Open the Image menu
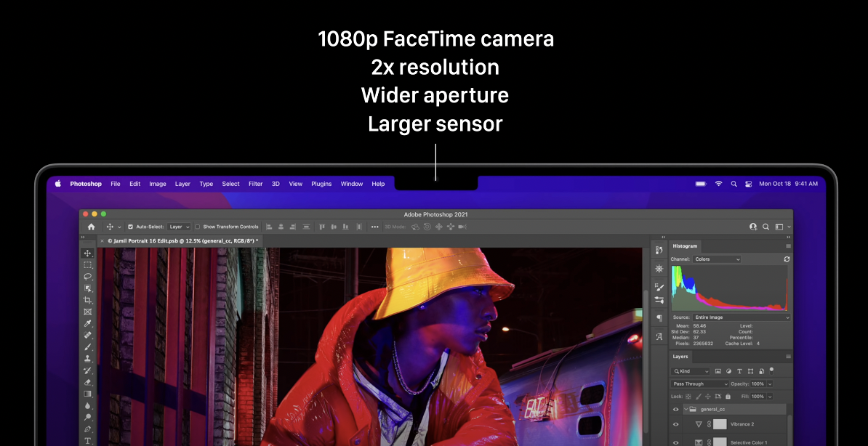 coord(158,184)
